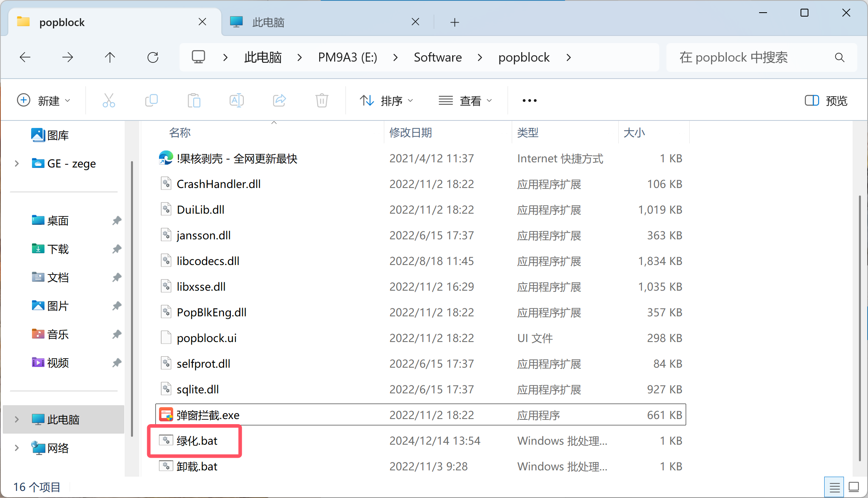Switch to large thumbnails view mode

[x=854, y=487]
